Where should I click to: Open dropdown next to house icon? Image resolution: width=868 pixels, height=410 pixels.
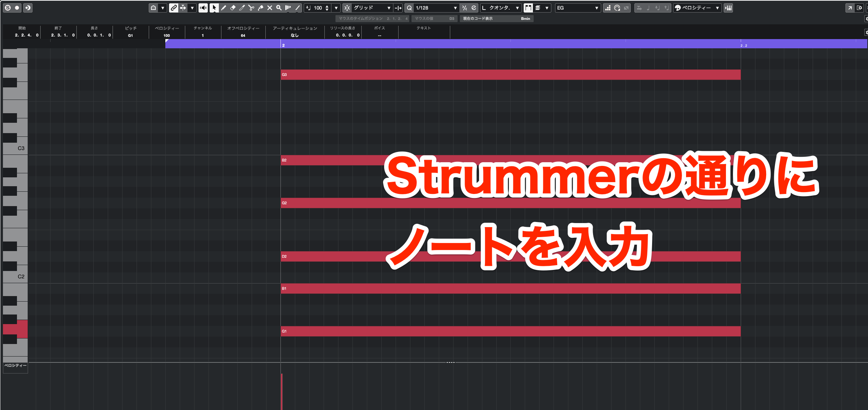pos(162,8)
